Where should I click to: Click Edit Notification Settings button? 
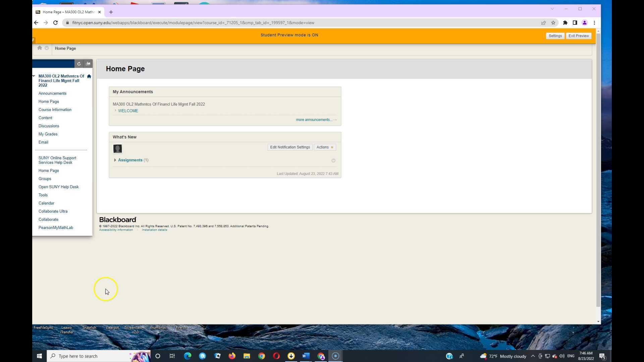(x=290, y=147)
